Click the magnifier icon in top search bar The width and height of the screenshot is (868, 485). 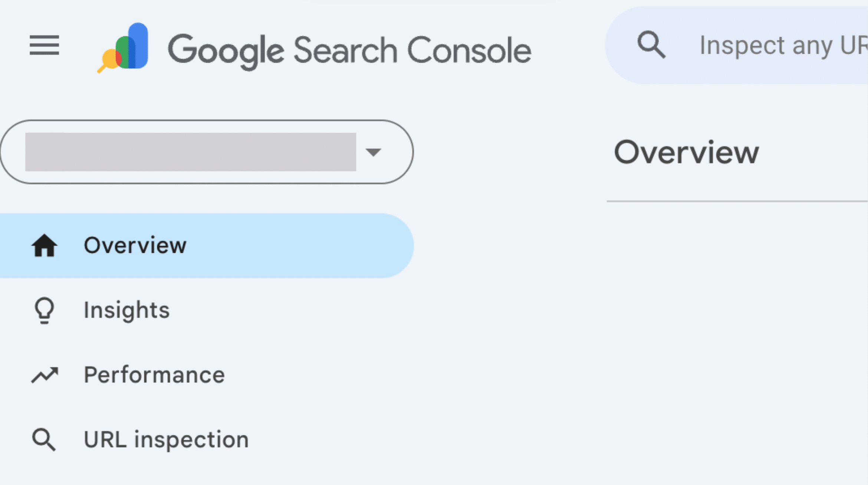(651, 45)
